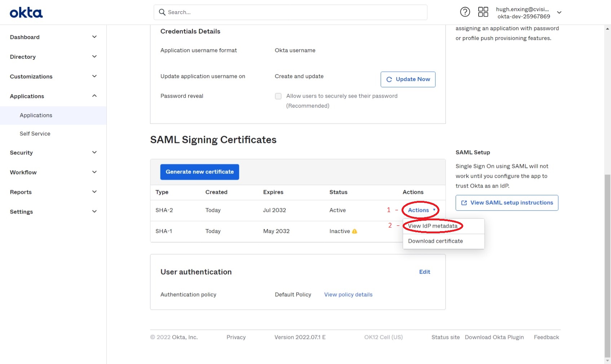Click Generate new certificate button
Viewport: 611px width, 364px height.
[199, 172]
